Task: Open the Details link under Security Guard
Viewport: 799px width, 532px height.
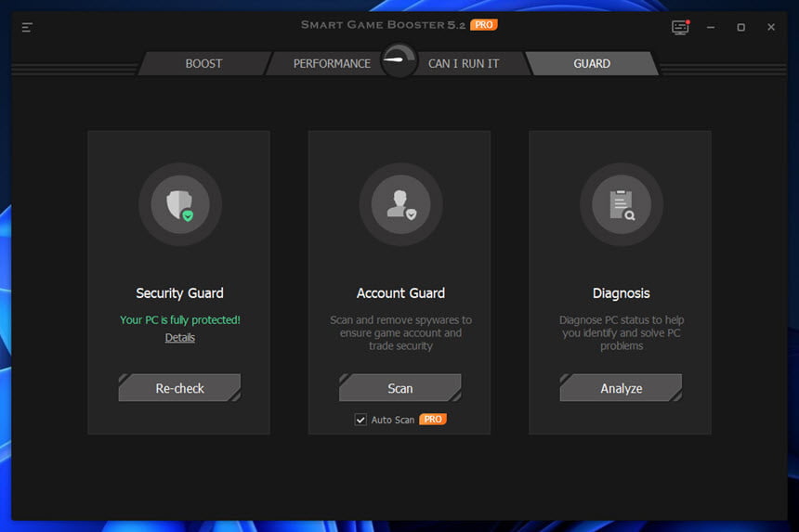Action: [x=180, y=338]
